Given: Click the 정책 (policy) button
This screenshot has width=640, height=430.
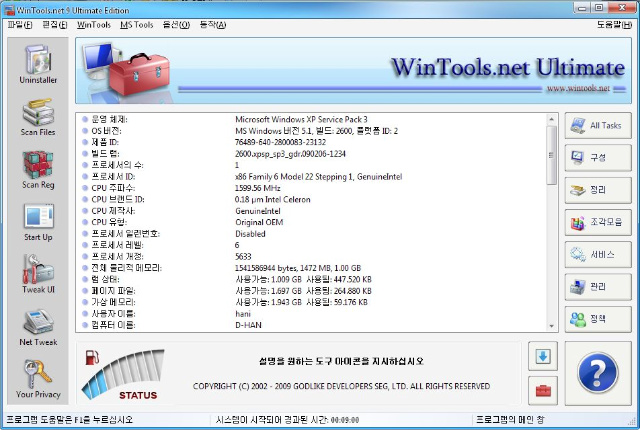Looking at the screenshot, I should click(x=598, y=319).
